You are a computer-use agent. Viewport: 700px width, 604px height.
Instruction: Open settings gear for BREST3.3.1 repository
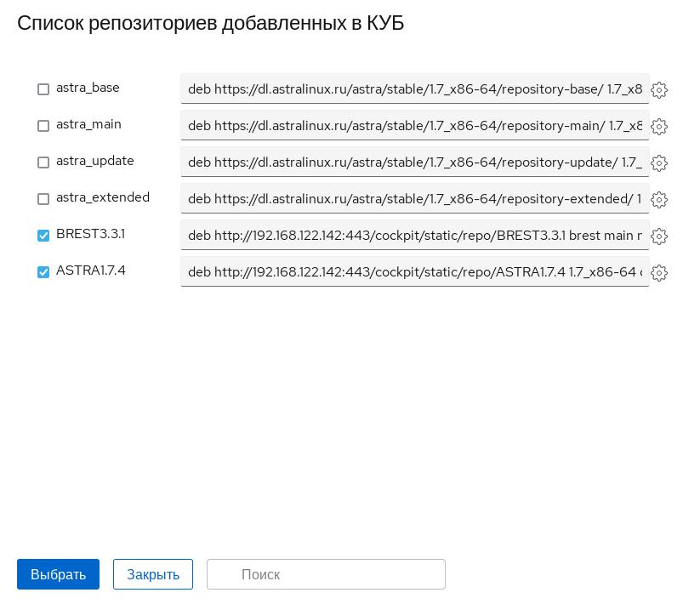coord(658,236)
